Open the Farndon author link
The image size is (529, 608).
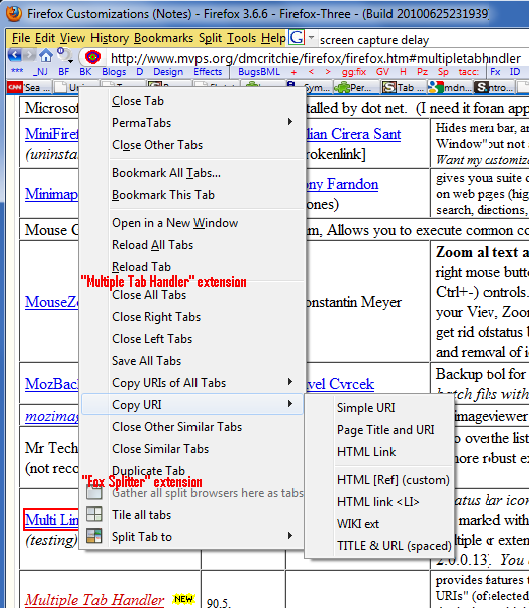[x=342, y=184]
